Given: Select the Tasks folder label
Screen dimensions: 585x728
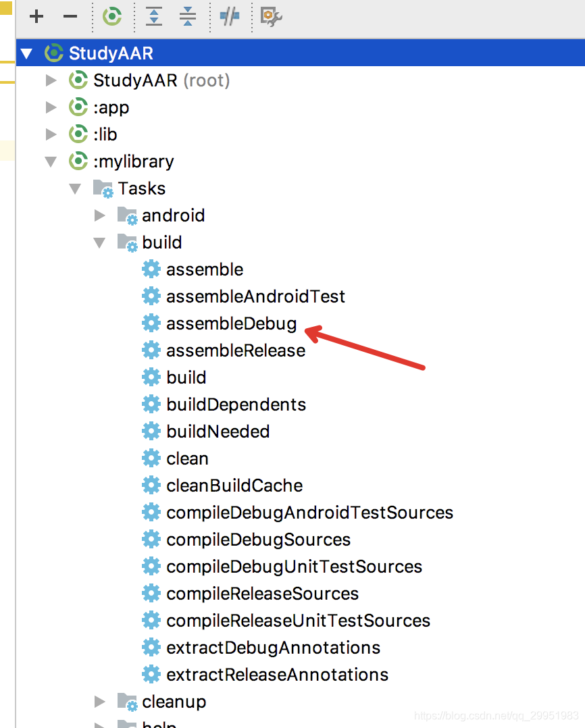Looking at the screenshot, I should [142, 188].
